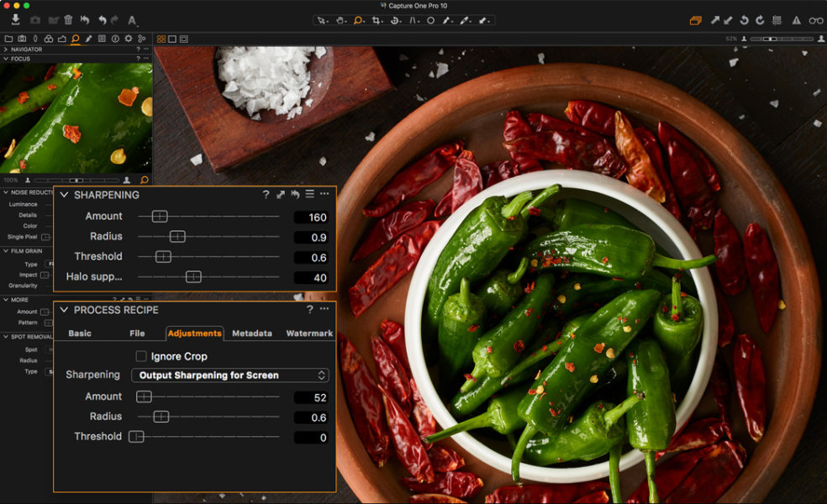Select the Zoom loupe cursor tool
The image size is (827, 504).
pos(359,20)
